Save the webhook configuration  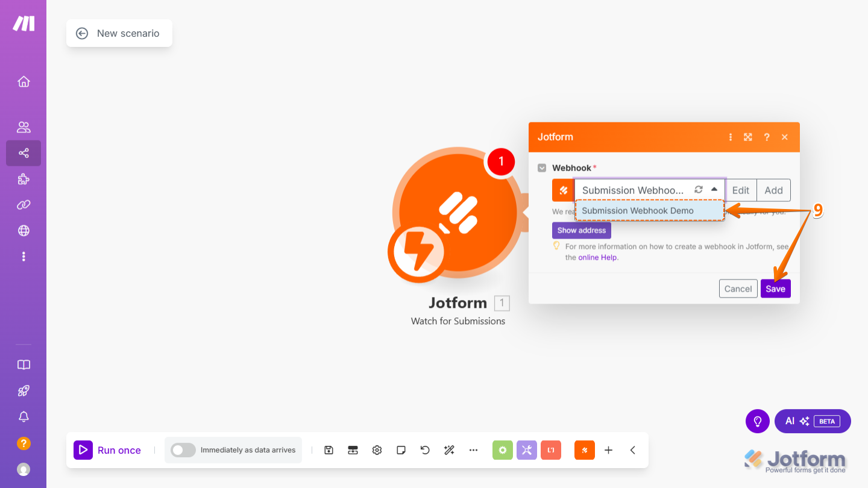click(775, 288)
